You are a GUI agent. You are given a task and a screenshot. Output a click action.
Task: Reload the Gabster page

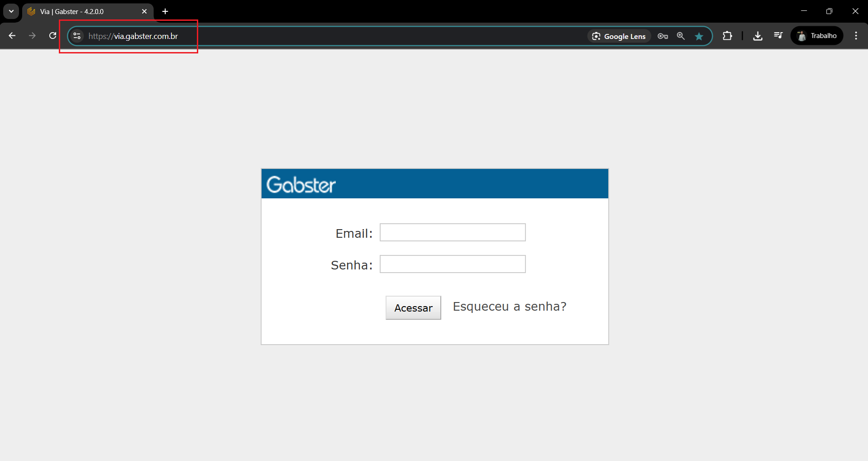[52, 36]
